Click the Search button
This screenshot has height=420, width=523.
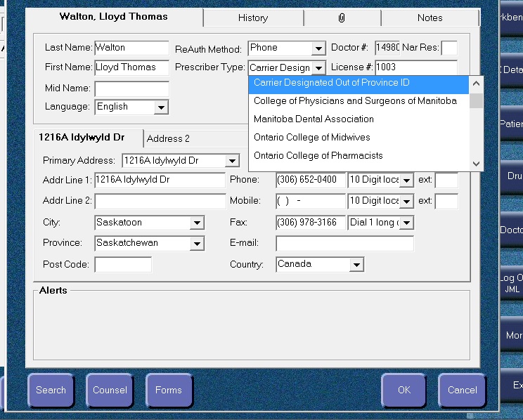coord(51,390)
